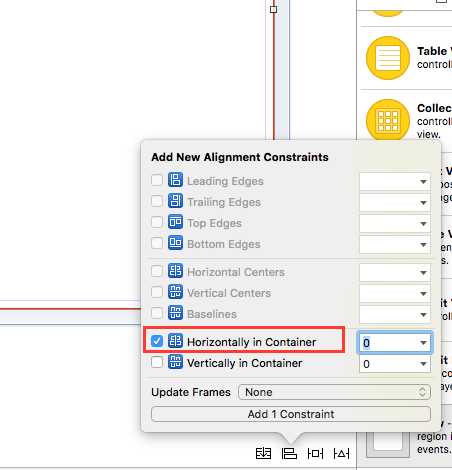Click the Vertically in Container value field
452x470 pixels.
388,364
